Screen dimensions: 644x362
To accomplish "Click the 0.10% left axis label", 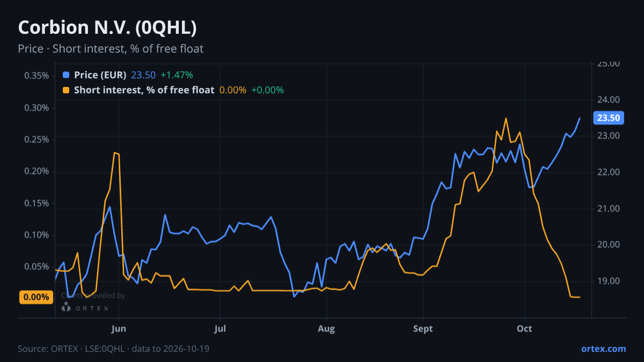I will pos(36,235).
